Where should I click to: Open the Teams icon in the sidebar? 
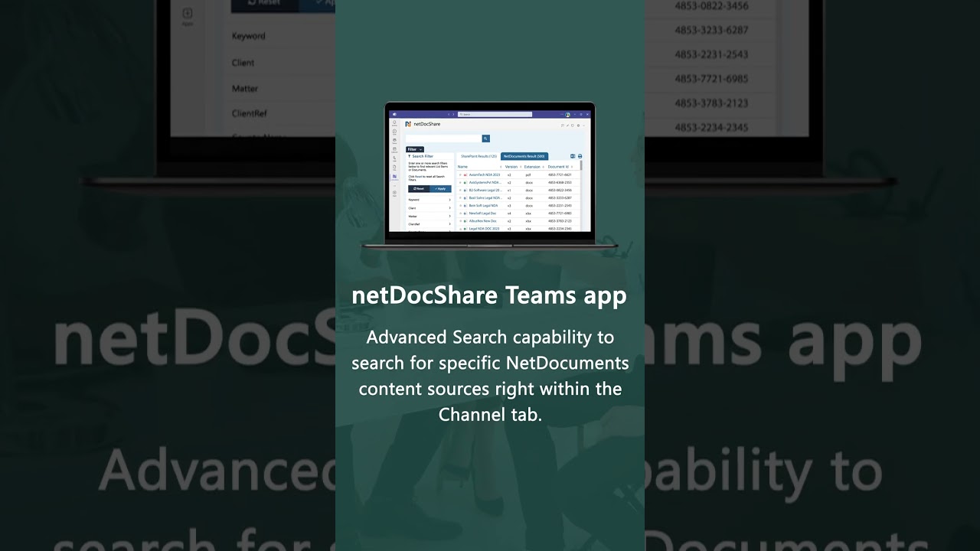click(394, 141)
